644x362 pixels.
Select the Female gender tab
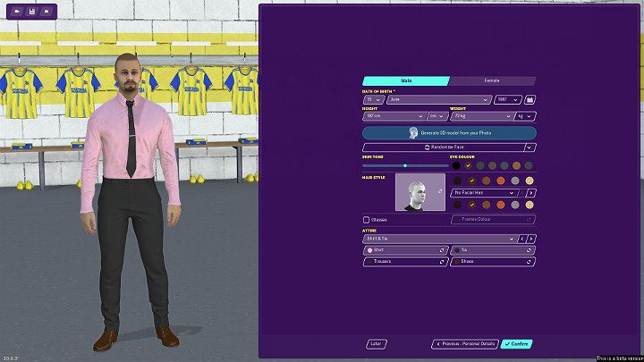coord(492,80)
